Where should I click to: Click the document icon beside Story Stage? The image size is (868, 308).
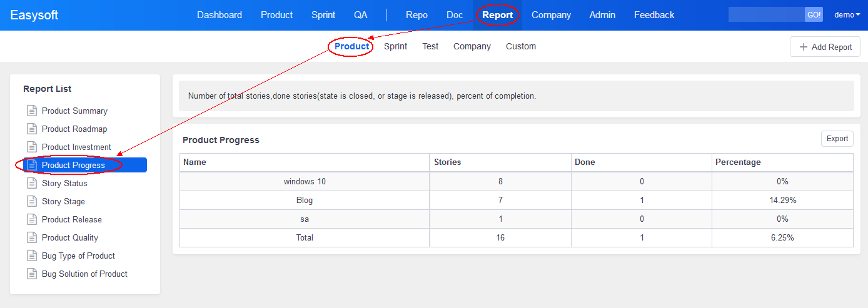point(31,201)
